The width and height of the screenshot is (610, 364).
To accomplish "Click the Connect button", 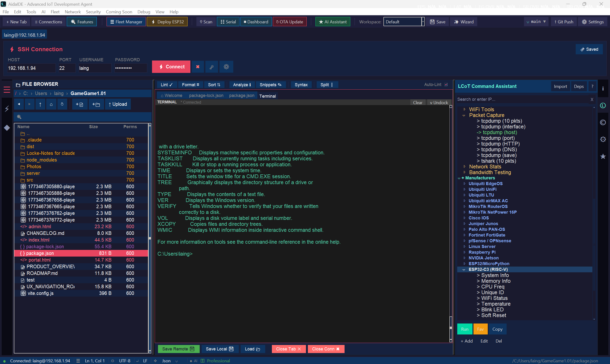I will click(x=171, y=67).
